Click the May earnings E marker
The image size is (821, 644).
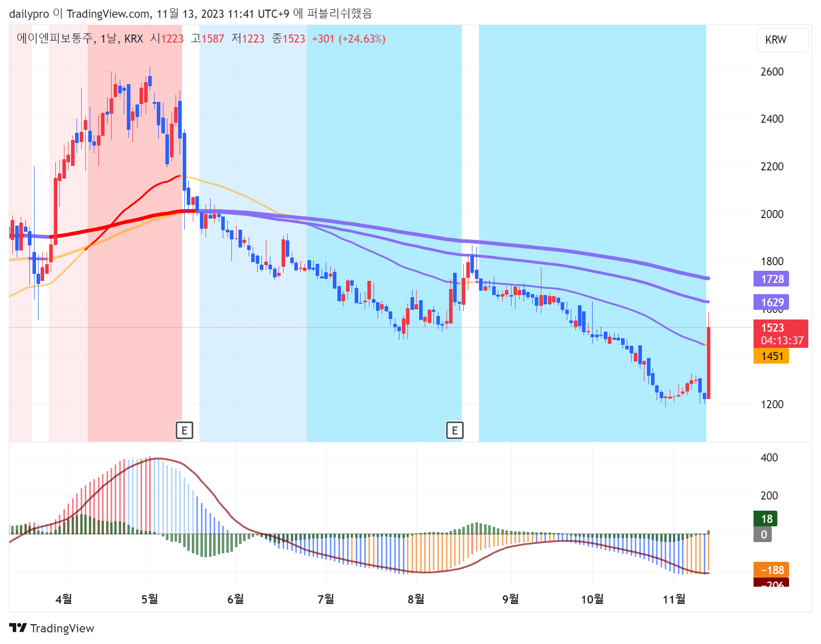[x=184, y=431]
